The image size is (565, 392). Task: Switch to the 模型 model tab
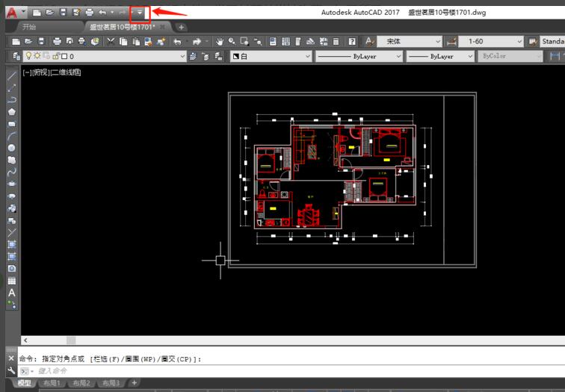pyautogui.click(x=25, y=383)
